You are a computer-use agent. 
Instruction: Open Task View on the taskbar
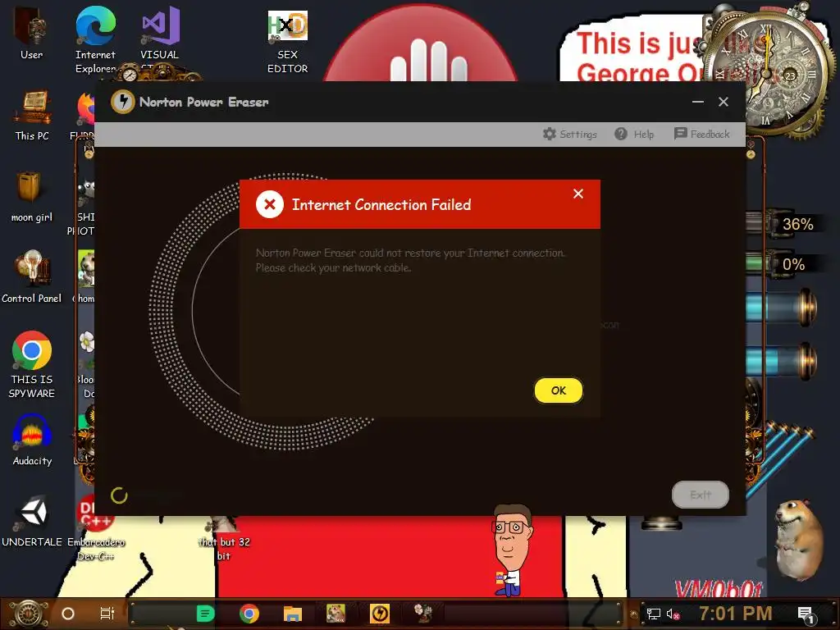click(x=107, y=614)
